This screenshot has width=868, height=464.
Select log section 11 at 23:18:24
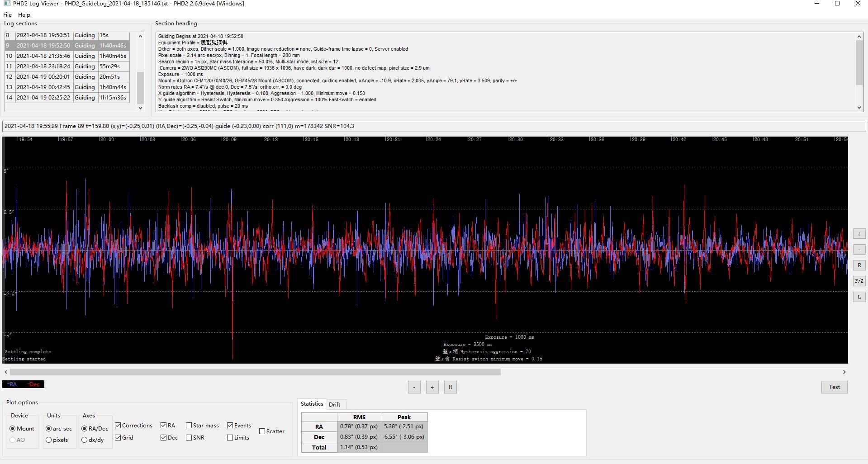click(67, 66)
